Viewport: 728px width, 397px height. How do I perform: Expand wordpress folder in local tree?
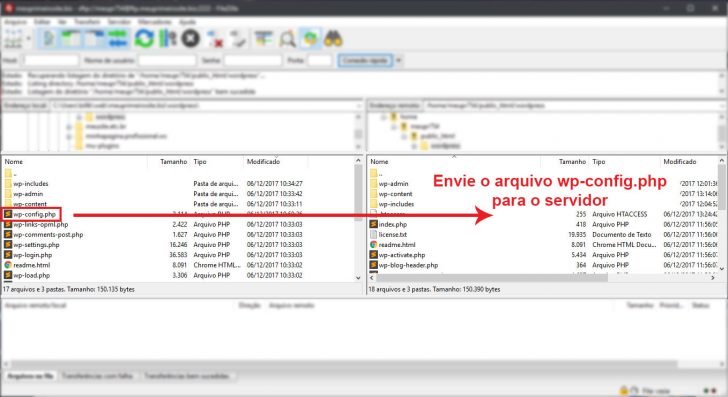pos(79,117)
